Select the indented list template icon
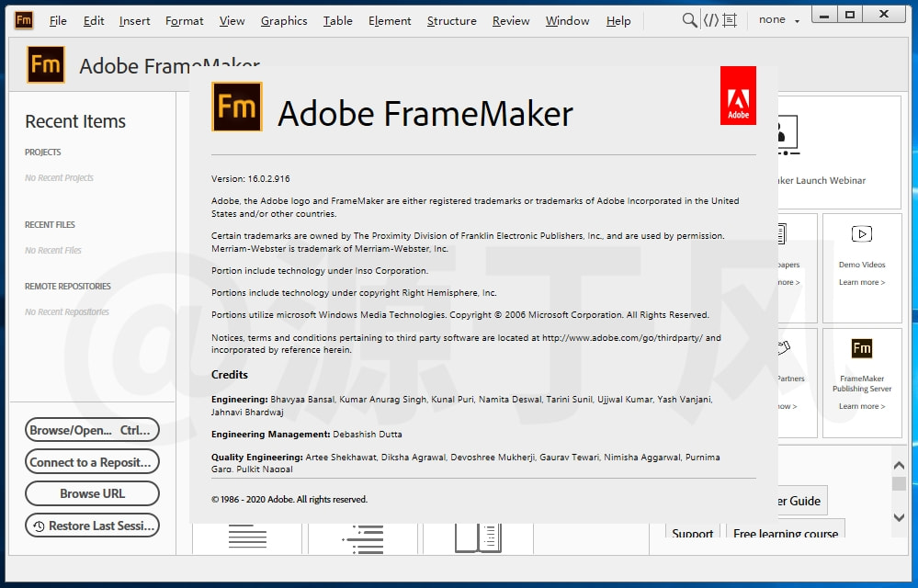918x588 pixels. [363, 538]
